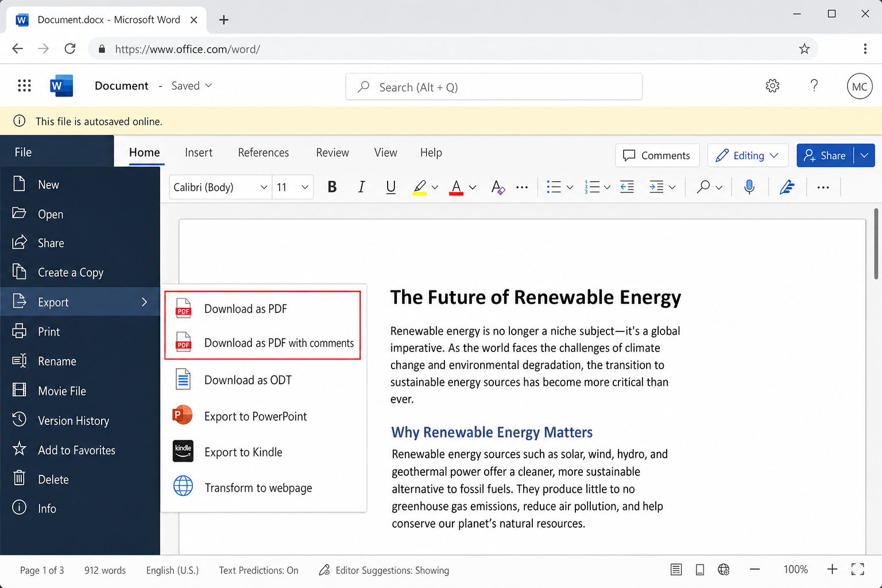Select Version History

pyautogui.click(x=80, y=421)
